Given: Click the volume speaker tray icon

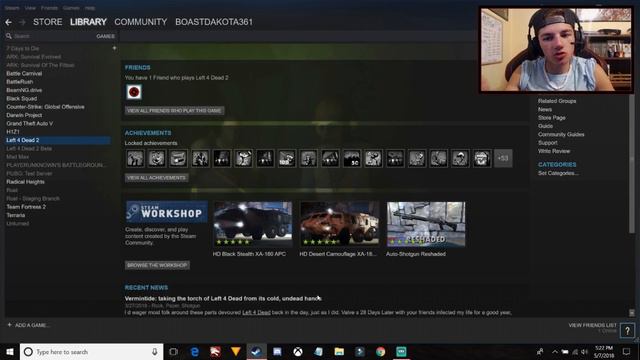Looking at the screenshot, I should tap(584, 352).
